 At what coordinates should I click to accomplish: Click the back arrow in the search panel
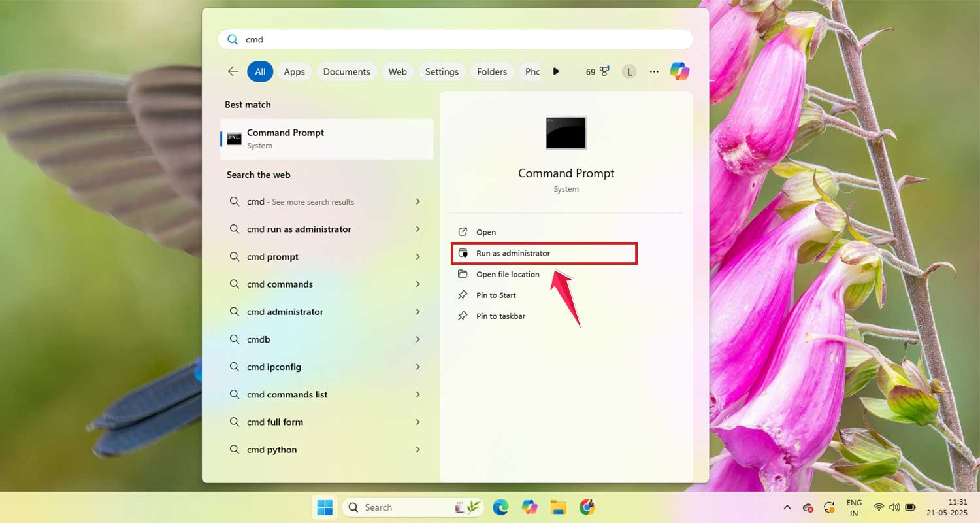tap(233, 71)
